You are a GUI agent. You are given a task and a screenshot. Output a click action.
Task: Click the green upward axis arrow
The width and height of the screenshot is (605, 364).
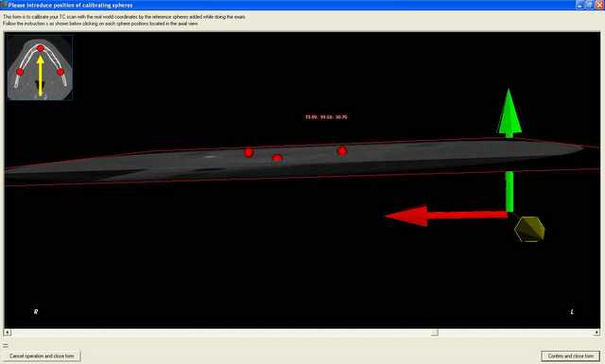tap(510, 150)
